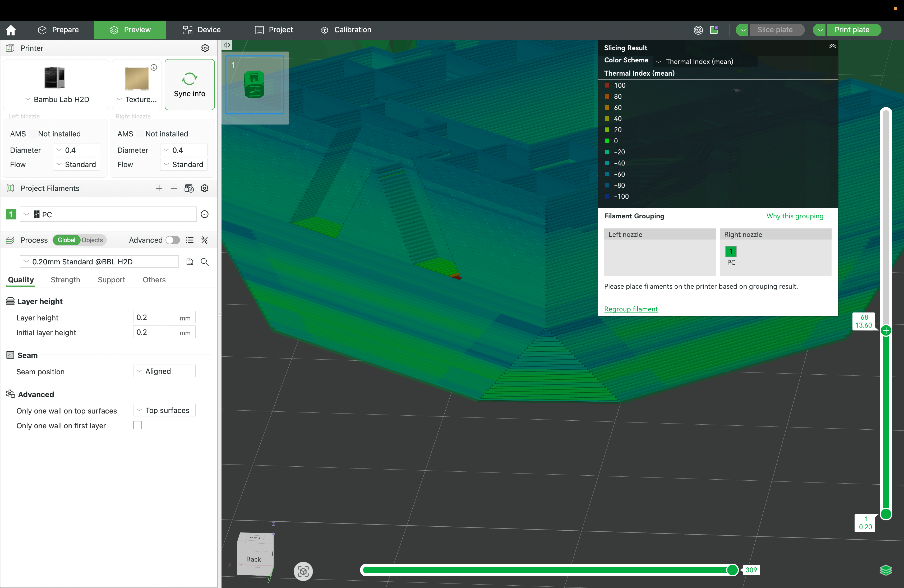Search process presets using the magnifier icon

click(x=205, y=262)
